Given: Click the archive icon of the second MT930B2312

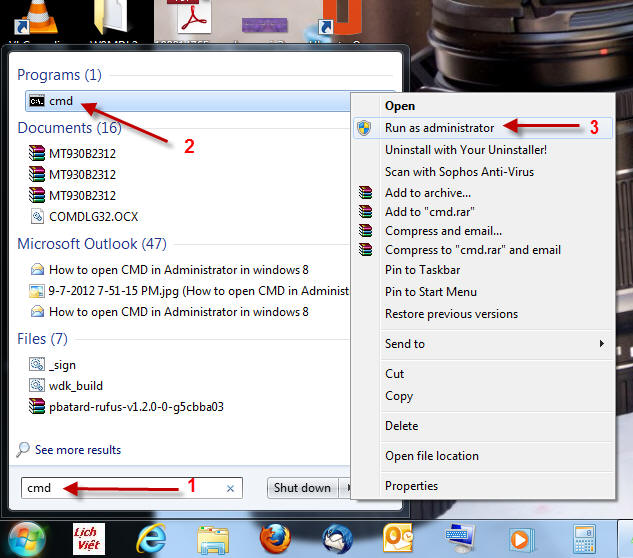Looking at the screenshot, I should click(37, 174).
